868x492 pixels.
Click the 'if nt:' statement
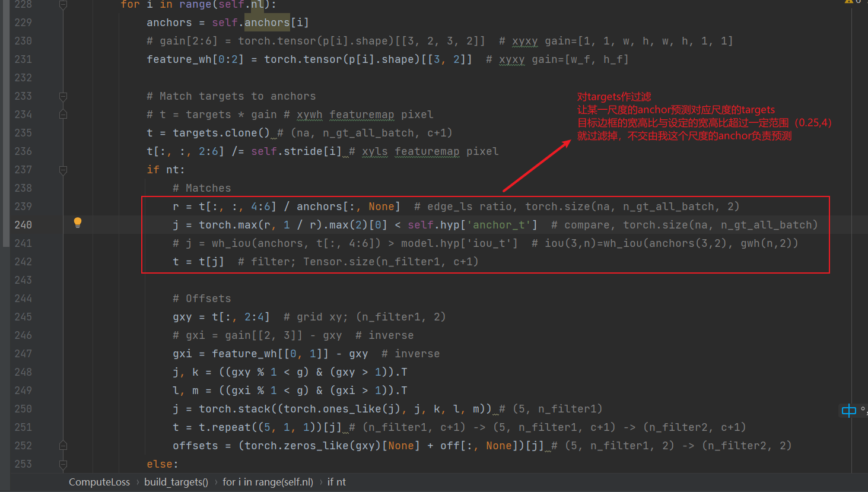(166, 170)
